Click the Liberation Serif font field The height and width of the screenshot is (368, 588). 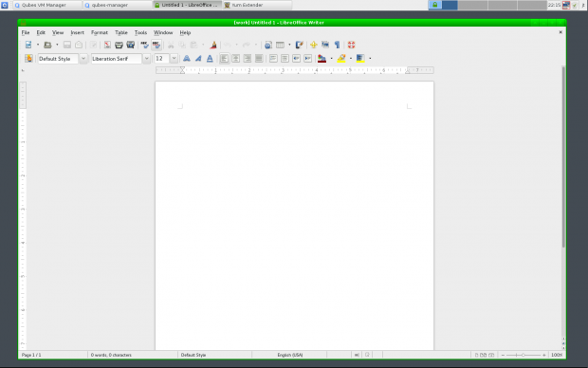point(117,59)
